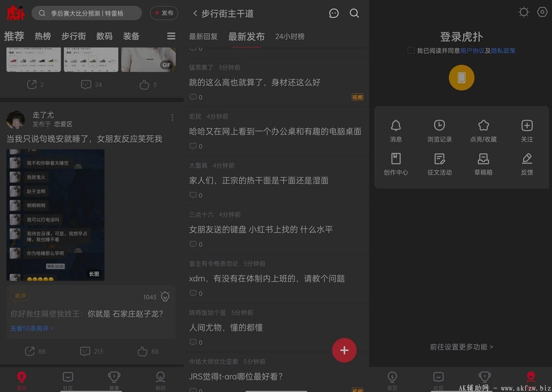The height and width of the screenshot is (392, 552).
Task: Open the three-dot menu on 走了尤 post
Action: click(x=172, y=117)
